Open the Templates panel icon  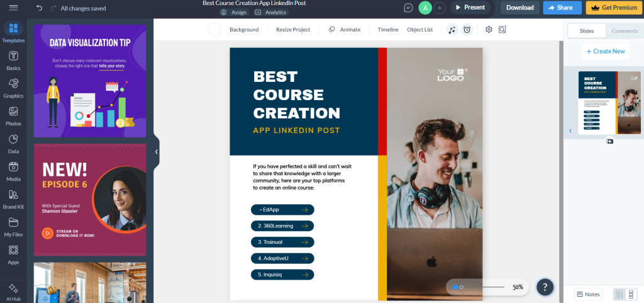[13, 28]
